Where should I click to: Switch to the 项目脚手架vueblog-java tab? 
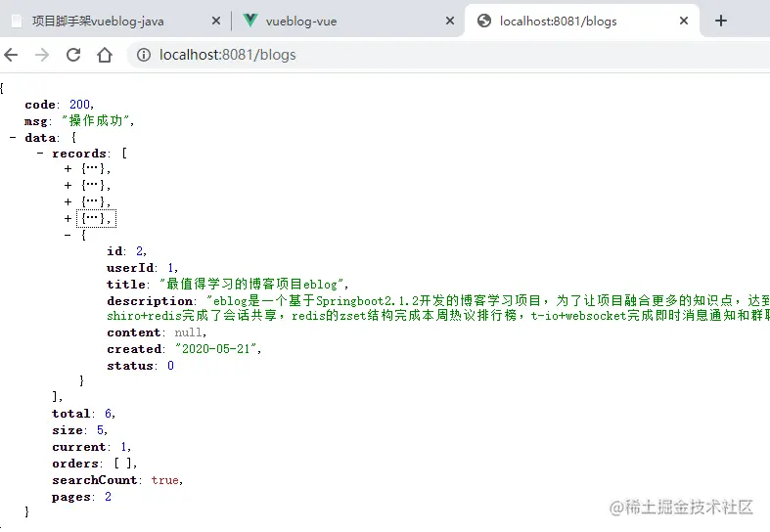115,21
